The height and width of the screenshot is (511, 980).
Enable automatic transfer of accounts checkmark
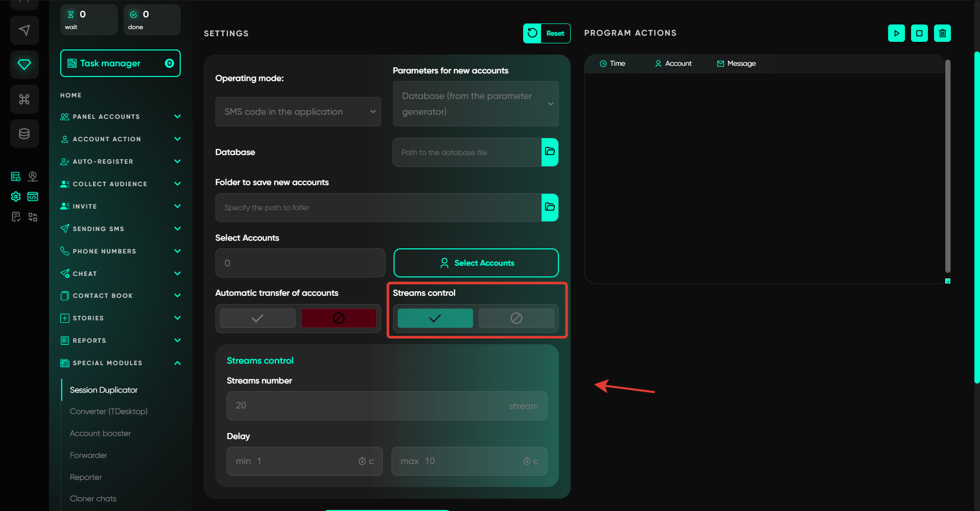258,318
